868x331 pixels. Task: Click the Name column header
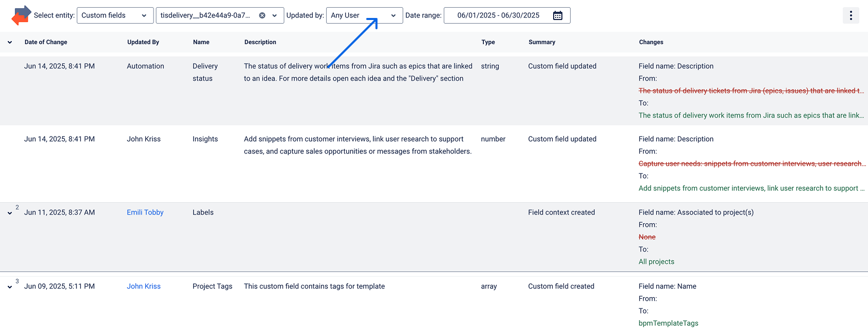click(x=201, y=42)
